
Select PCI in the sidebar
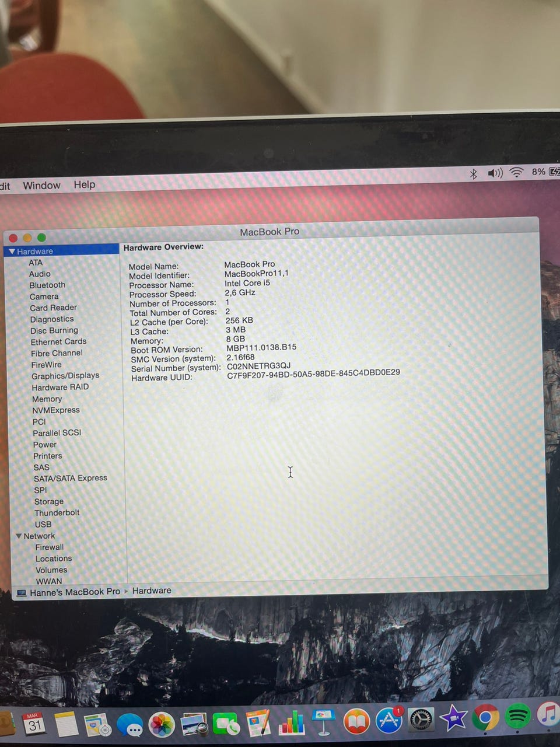39,422
